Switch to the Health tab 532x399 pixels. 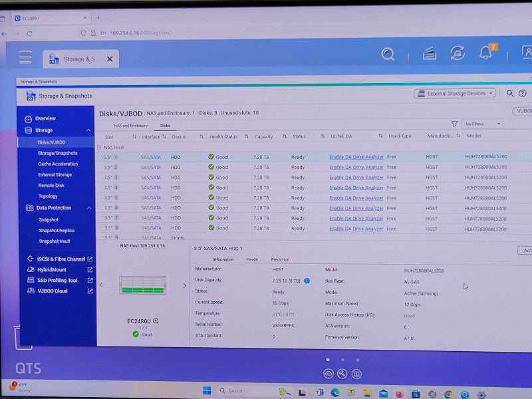coord(252,259)
